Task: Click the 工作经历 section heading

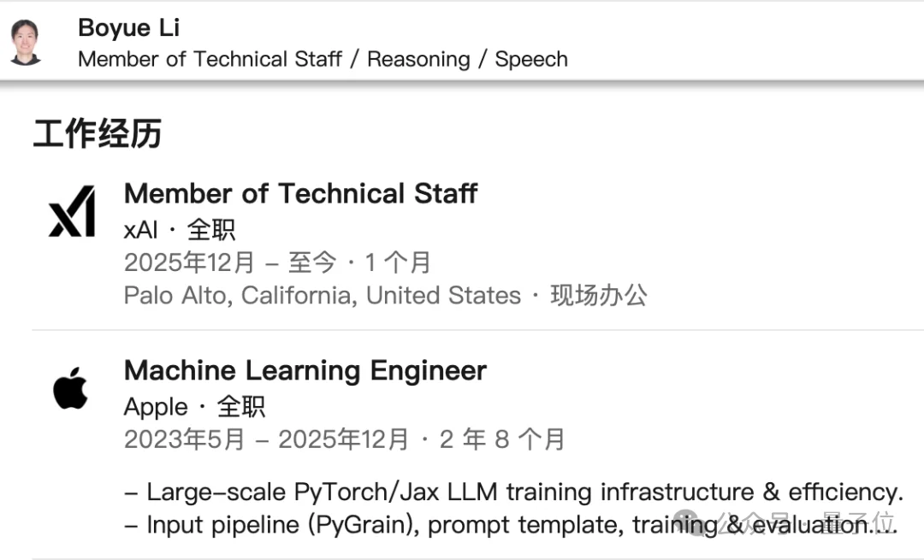Action: click(97, 134)
